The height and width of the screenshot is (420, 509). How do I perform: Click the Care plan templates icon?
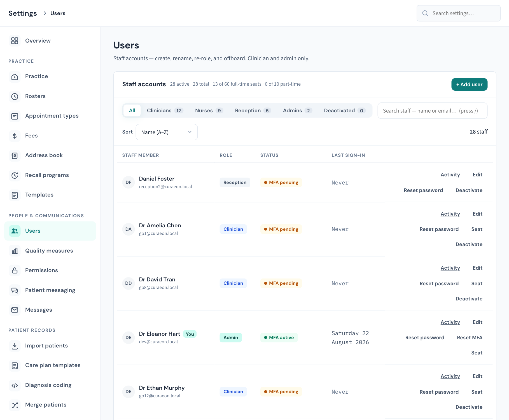[15, 366]
